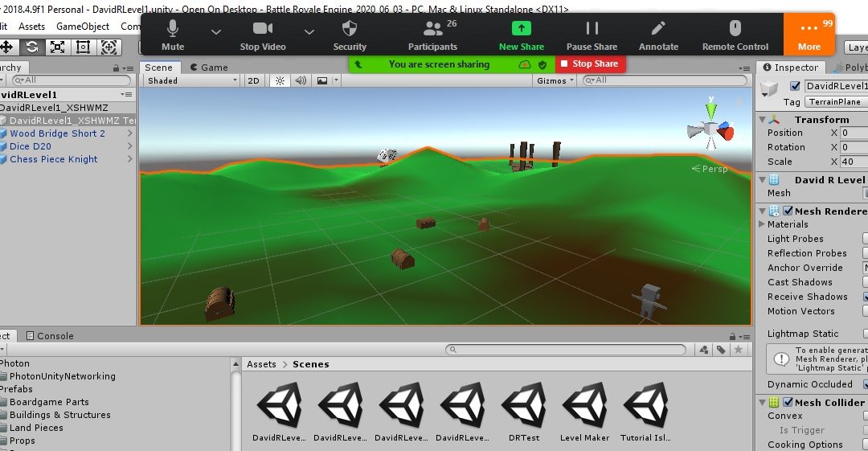The height and width of the screenshot is (451, 868).
Task: Click Pause Share in Zoom toolbar
Action: point(592,35)
